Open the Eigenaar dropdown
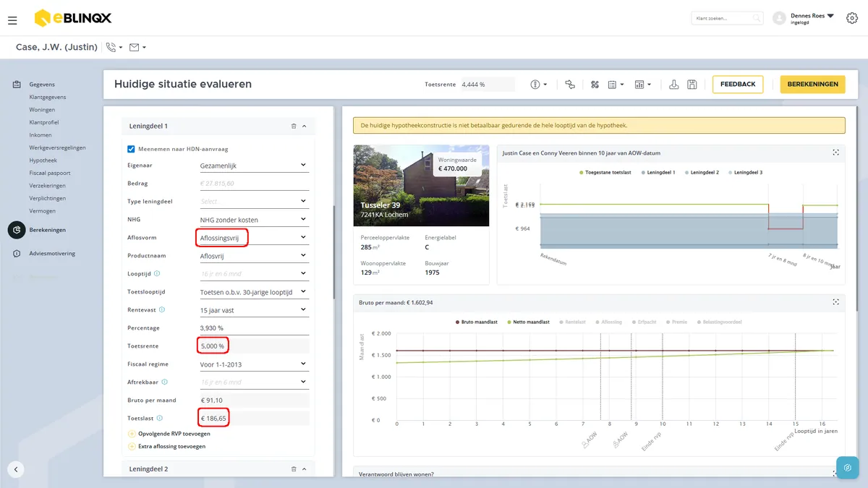This screenshot has width=868, height=488. tap(254, 166)
